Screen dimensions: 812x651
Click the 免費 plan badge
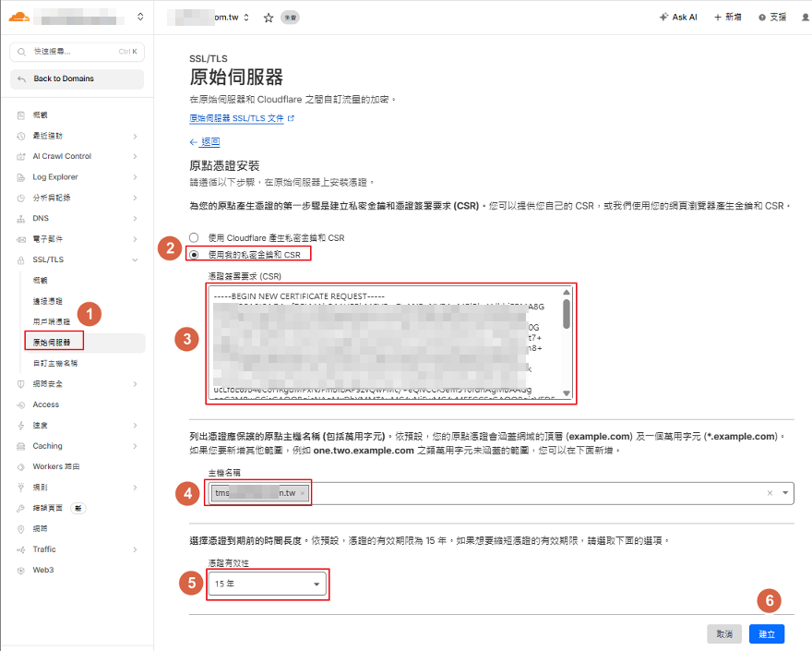[290, 18]
